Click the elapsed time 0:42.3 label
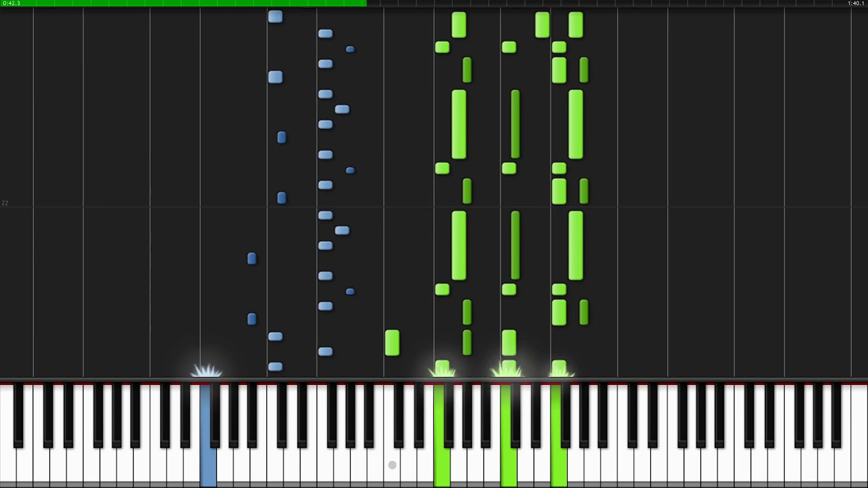868x488 pixels. pyautogui.click(x=12, y=3)
